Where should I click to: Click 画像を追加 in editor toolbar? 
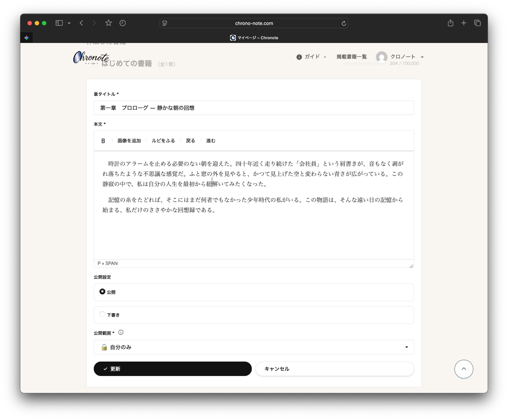[129, 141]
